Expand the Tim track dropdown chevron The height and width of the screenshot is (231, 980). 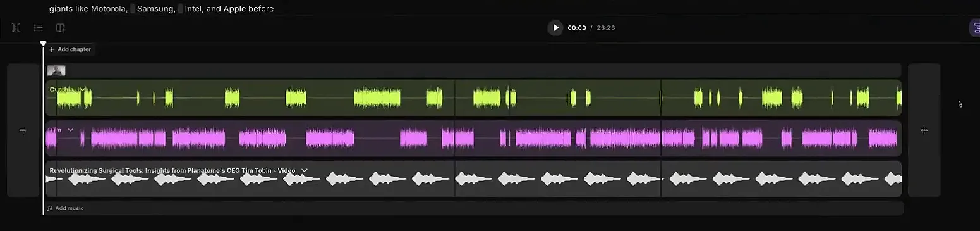point(71,130)
